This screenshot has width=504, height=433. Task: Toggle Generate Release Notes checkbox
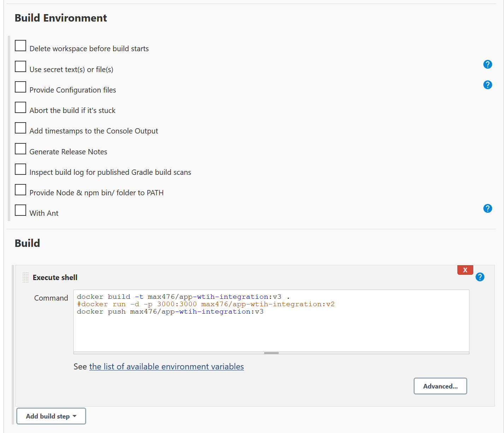[x=20, y=149]
